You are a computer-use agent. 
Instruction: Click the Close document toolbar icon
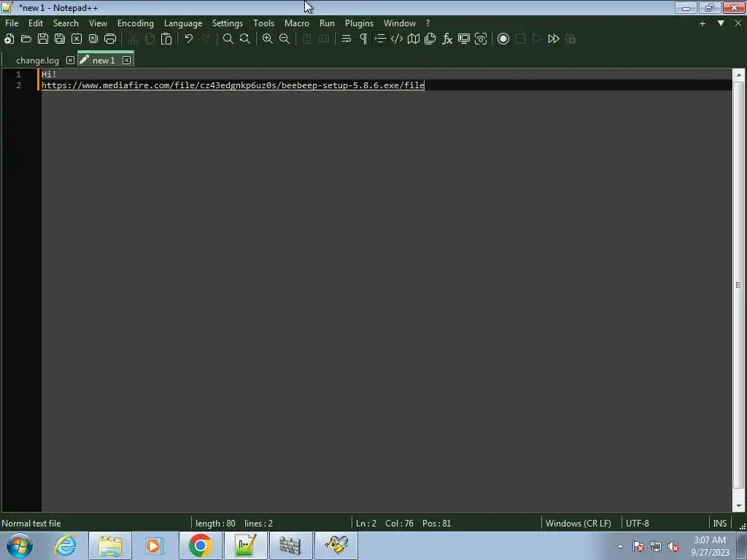76,39
